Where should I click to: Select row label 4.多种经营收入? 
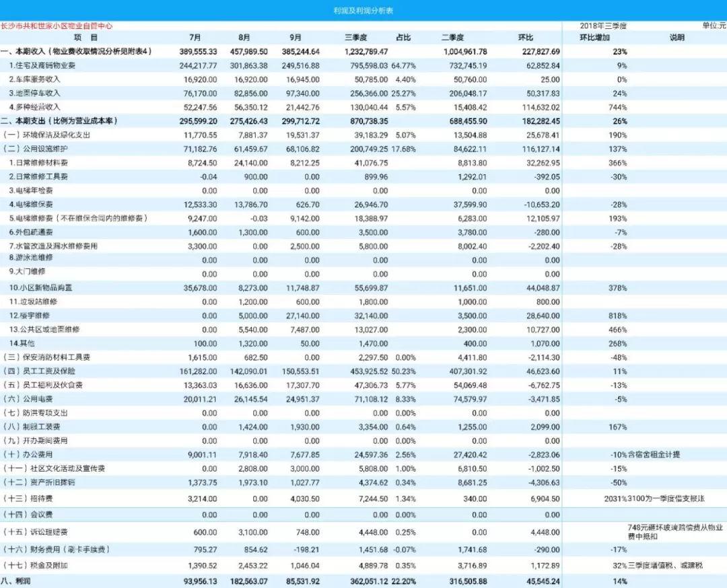point(35,107)
